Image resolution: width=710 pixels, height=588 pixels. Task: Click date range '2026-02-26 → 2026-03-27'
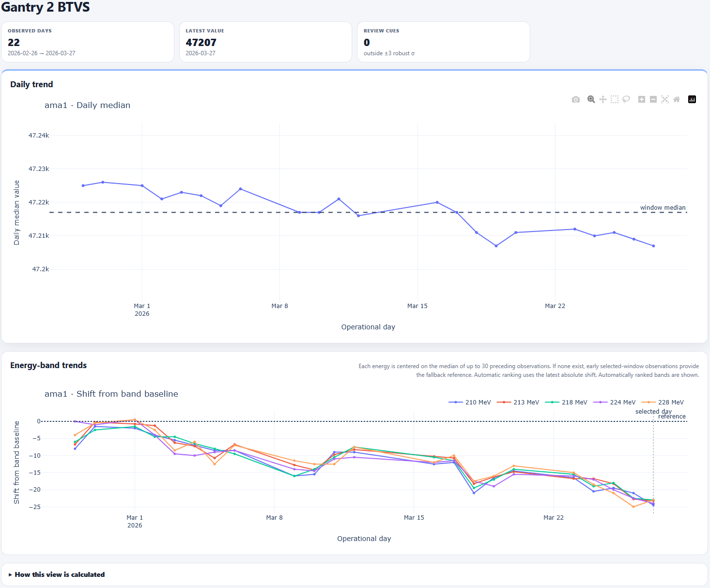pos(42,53)
